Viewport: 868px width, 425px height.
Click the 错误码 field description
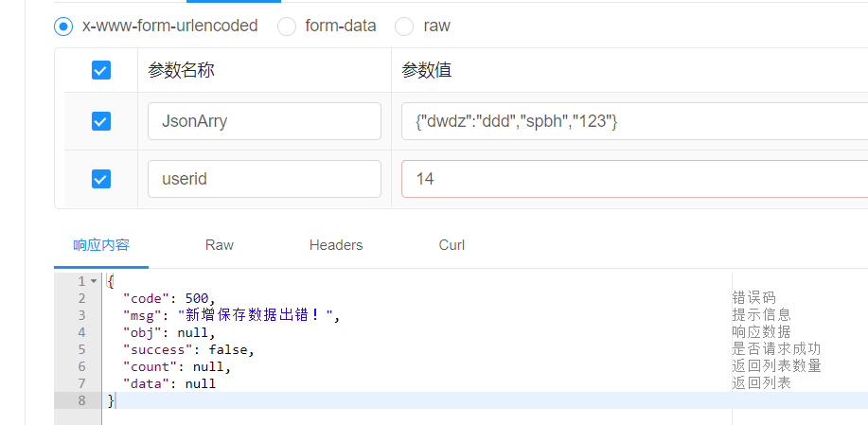[754, 298]
